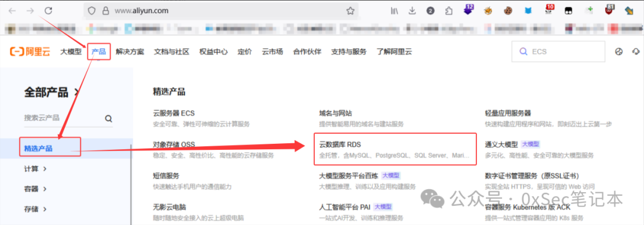644x225 pixels.
Task: Bookmark this page with the star icon
Action: (351, 11)
